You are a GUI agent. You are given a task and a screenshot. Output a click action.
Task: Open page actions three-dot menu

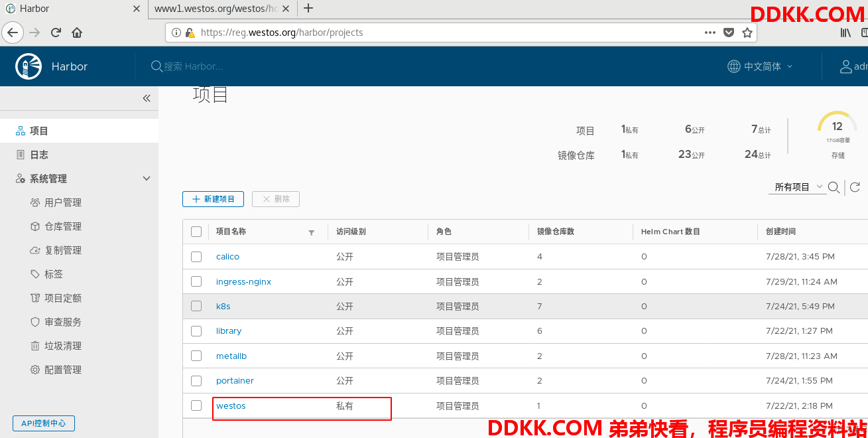click(710, 33)
